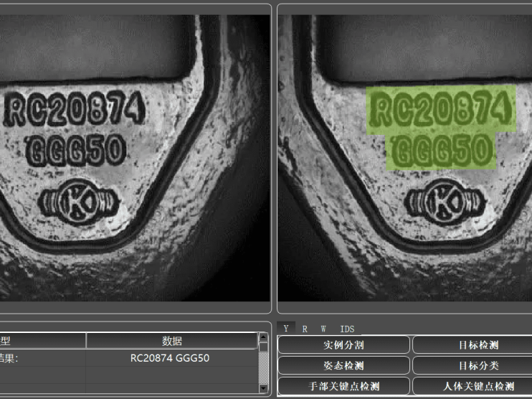Click the 姿态检测 button
The height and width of the screenshot is (399, 532).
tap(343, 365)
